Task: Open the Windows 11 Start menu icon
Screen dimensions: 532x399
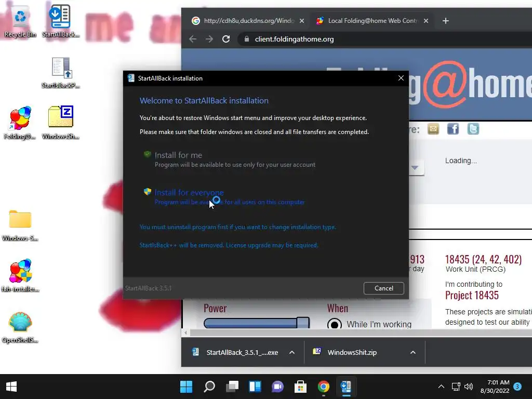Action: (186, 387)
